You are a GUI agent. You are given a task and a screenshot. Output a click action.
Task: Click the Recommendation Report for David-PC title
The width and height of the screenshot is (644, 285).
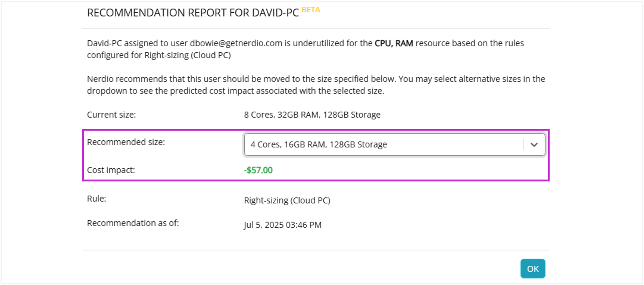[193, 13]
